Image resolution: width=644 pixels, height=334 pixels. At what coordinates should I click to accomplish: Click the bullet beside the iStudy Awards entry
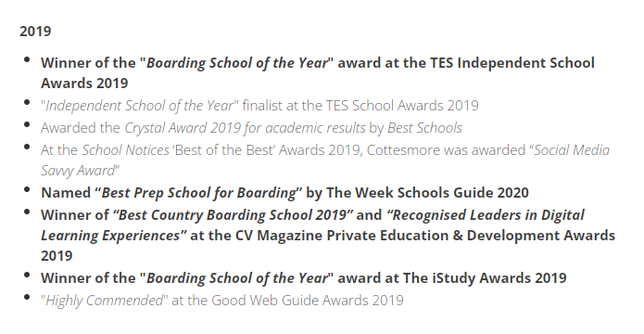click(27, 276)
